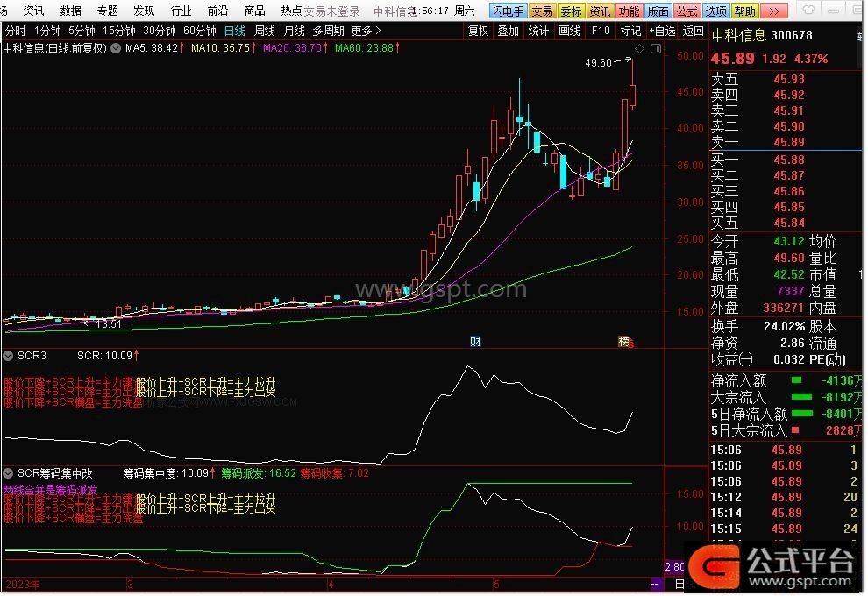Click the 换手 24.02% value

coord(785,327)
